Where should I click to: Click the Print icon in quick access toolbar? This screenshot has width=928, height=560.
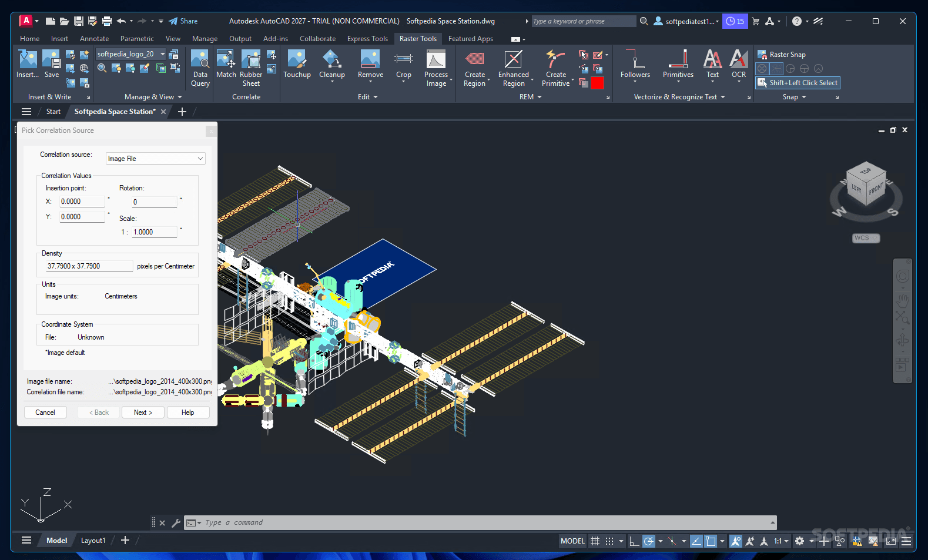(x=106, y=21)
